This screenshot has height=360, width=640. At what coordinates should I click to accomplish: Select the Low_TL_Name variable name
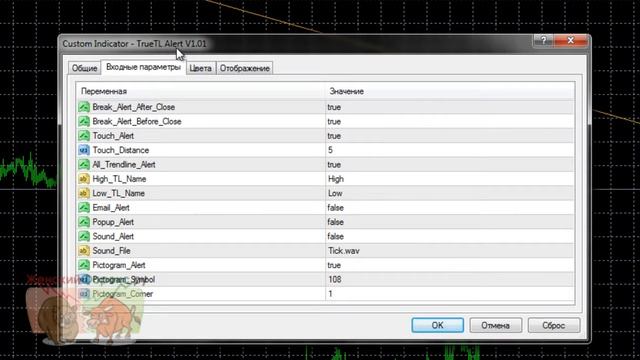click(x=118, y=193)
